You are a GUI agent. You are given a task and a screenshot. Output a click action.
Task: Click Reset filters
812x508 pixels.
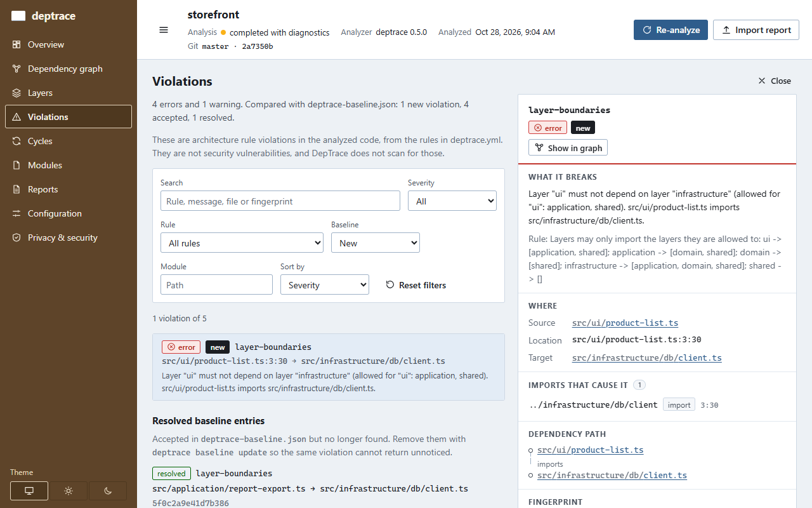tap(416, 285)
